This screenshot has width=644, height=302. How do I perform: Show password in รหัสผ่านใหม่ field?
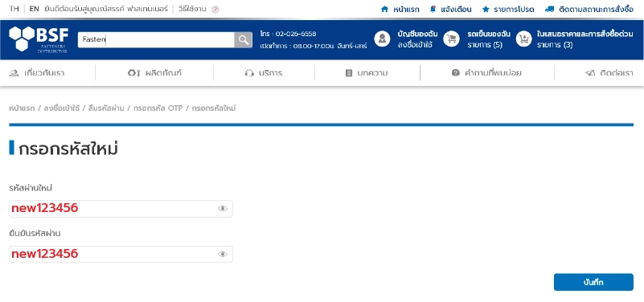[x=223, y=209]
